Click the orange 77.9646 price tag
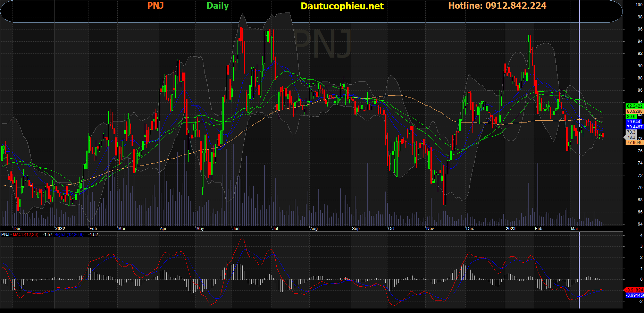644x313 pixels. click(634, 143)
